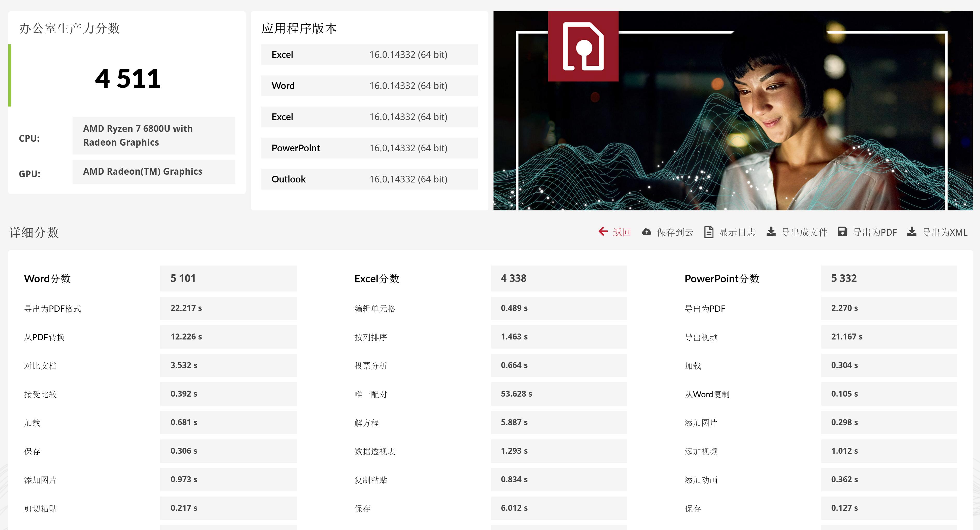Select the overall score 4 511
The image size is (980, 530).
[x=128, y=78]
